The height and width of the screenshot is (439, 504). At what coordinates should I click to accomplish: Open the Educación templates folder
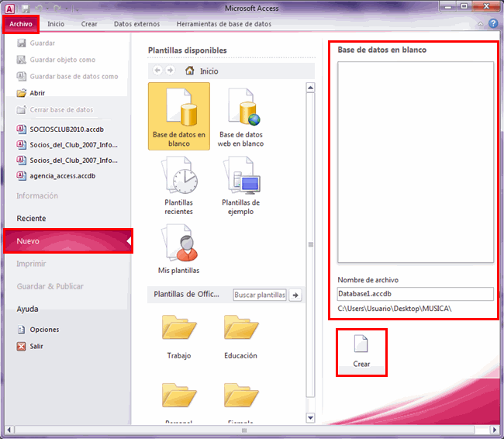(240, 337)
